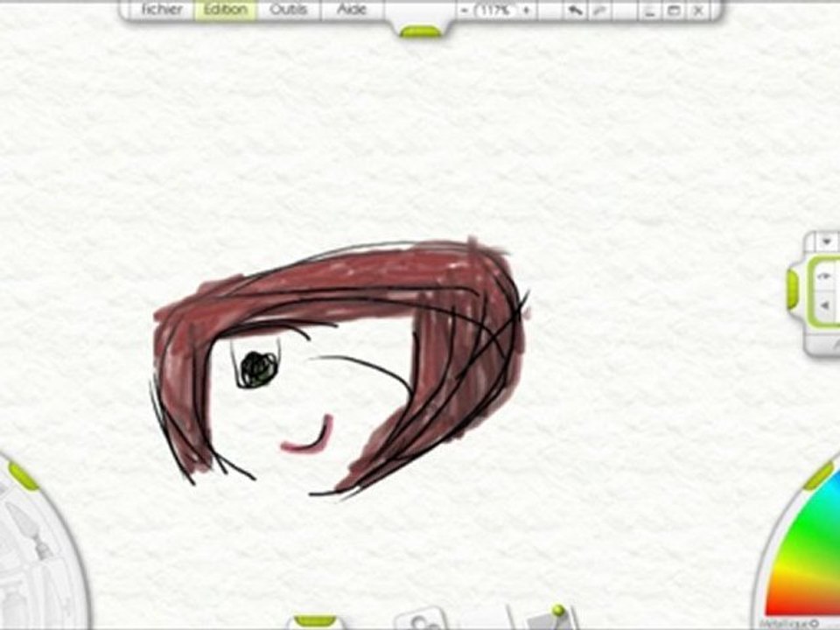The height and width of the screenshot is (630, 840).
Task: Maximize the ArtRage window
Action: tap(674, 10)
